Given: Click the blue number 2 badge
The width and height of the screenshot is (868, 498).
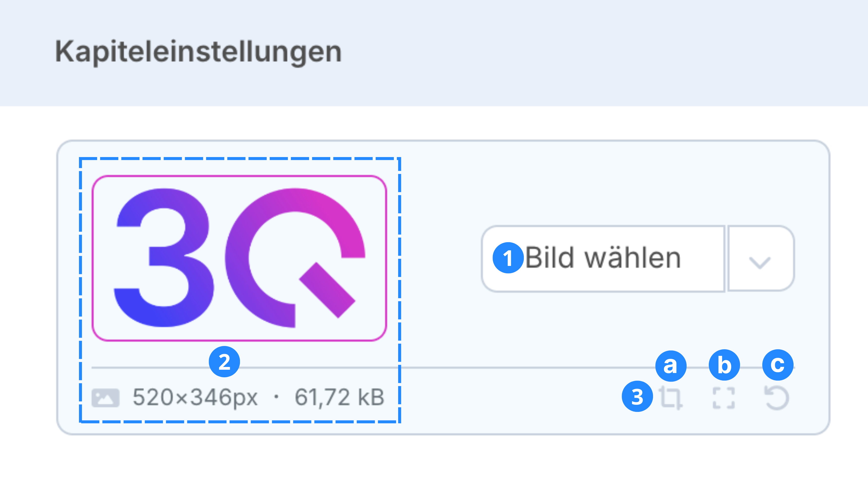Looking at the screenshot, I should pos(224,362).
